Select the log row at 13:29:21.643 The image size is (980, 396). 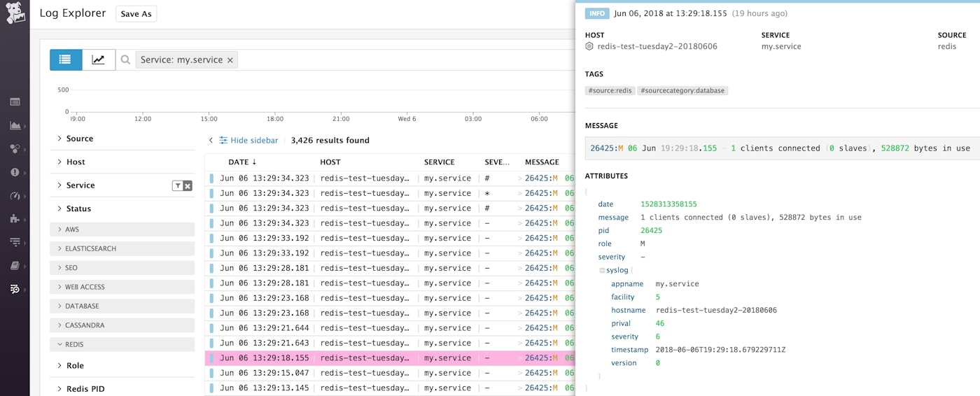pyautogui.click(x=389, y=343)
